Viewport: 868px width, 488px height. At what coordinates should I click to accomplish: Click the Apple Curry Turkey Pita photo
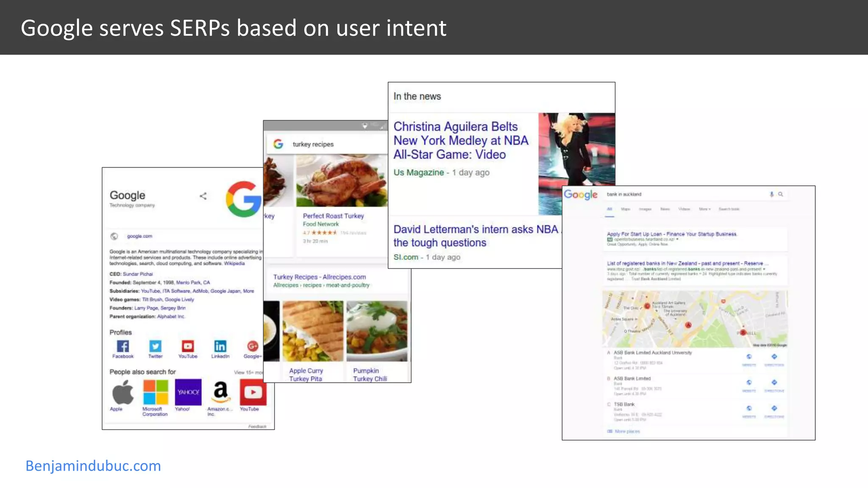313,331
